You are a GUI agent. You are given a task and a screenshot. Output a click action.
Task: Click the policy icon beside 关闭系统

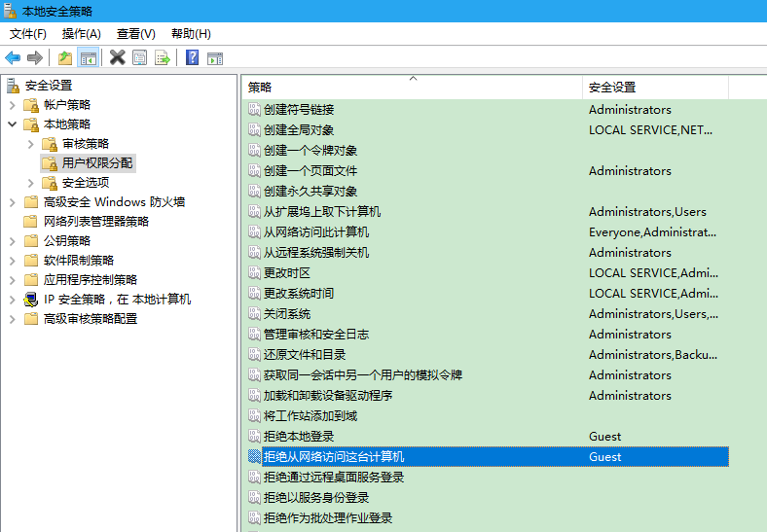point(254,313)
